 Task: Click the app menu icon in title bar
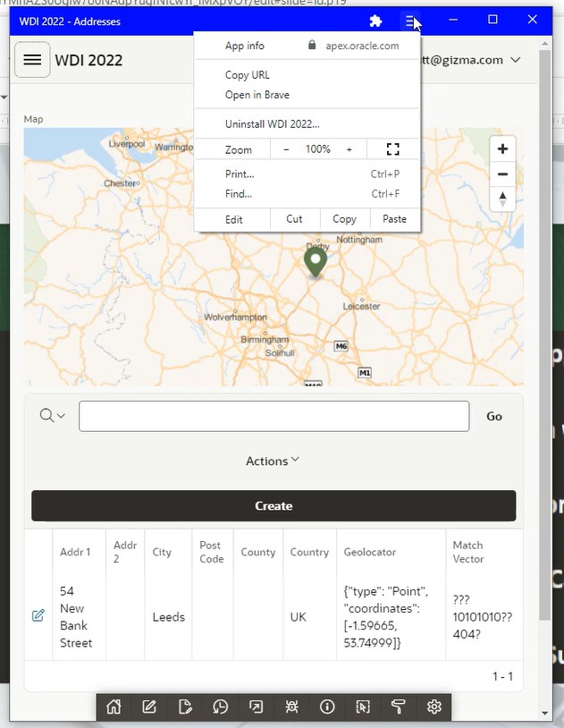click(x=409, y=21)
